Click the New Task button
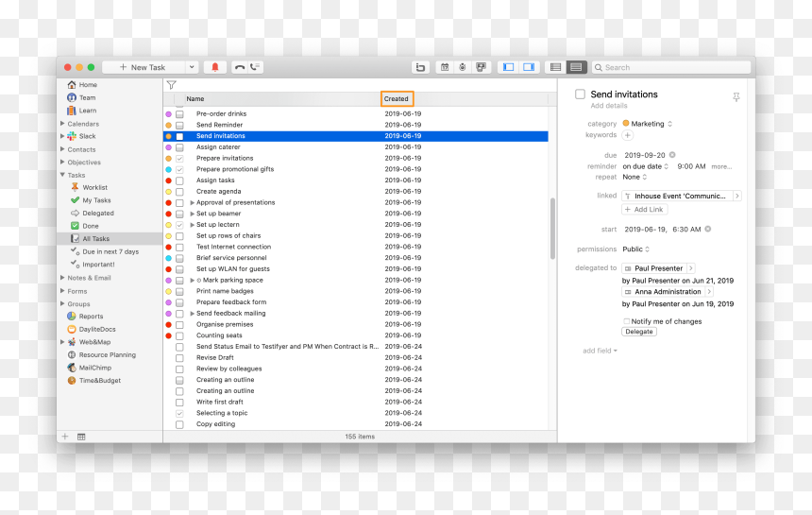This screenshot has width=812, height=515. click(144, 67)
